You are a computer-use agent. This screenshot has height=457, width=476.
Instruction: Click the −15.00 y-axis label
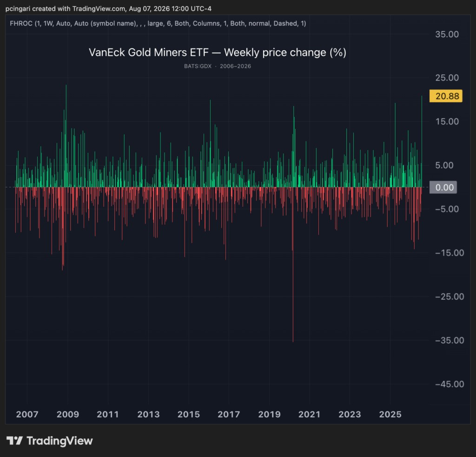click(x=450, y=252)
